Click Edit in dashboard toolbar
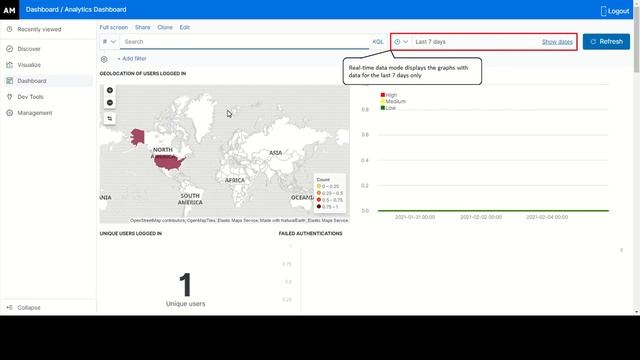 pos(184,27)
